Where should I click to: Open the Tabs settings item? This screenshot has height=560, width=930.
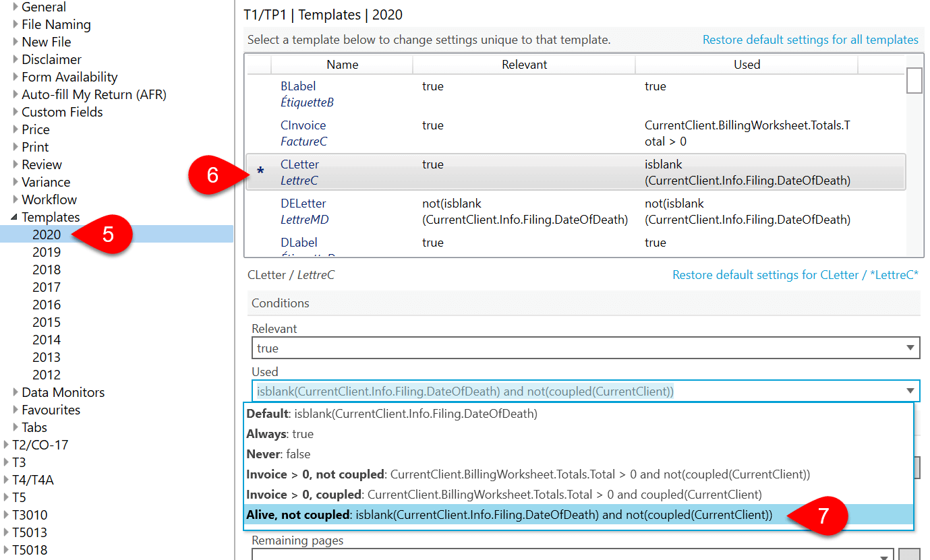point(34,427)
